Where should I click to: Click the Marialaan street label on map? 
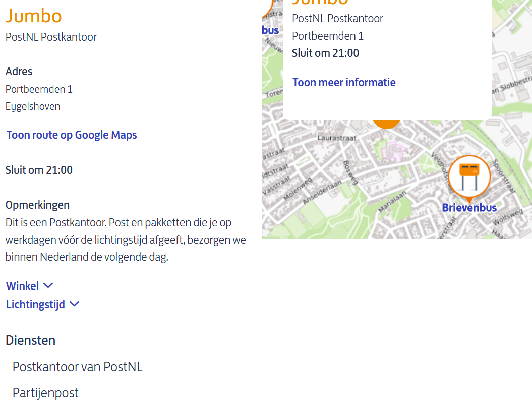pyautogui.click(x=392, y=202)
